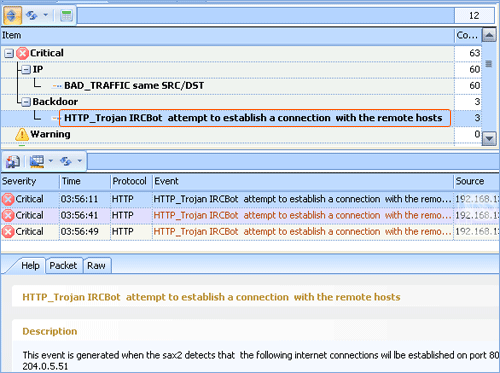Screen dimensions: 500x373
Task: Open the dropdown arrow beside top refresh icon
Action: (46, 15)
